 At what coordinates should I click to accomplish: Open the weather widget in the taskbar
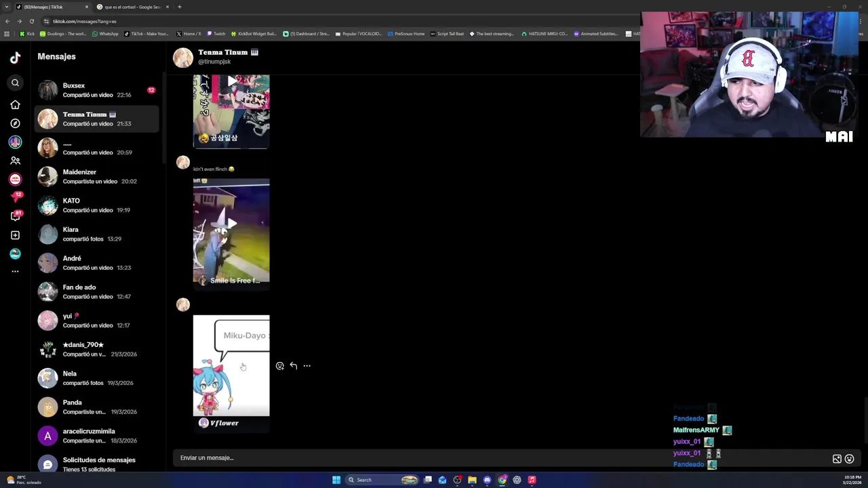coord(24,480)
